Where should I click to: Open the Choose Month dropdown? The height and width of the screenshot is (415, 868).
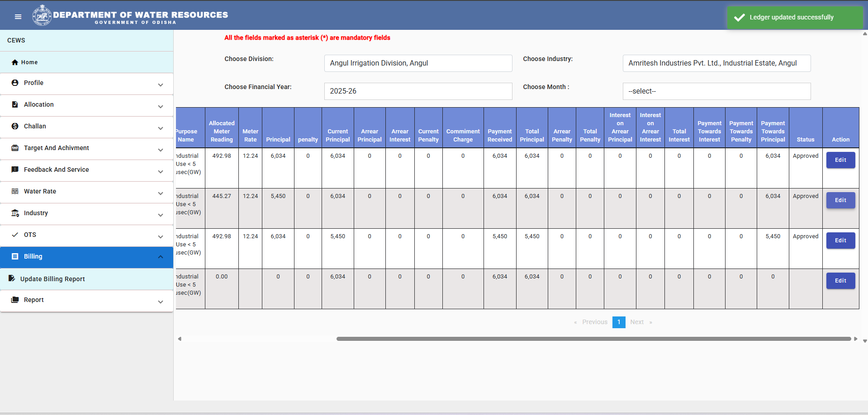click(716, 91)
